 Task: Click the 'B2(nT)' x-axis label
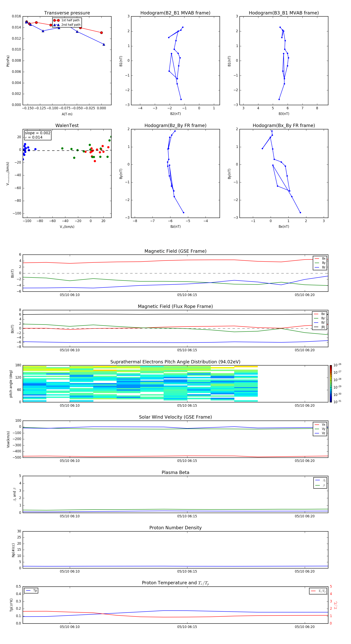(x=175, y=114)
